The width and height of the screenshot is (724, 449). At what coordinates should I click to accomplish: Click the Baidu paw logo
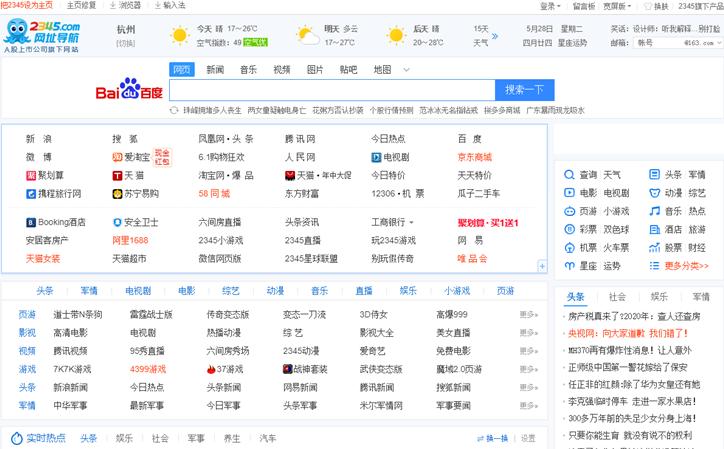(129, 88)
